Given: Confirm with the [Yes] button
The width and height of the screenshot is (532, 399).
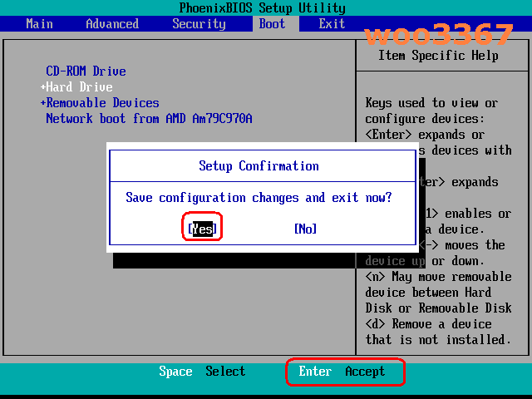Looking at the screenshot, I should click(202, 229).
